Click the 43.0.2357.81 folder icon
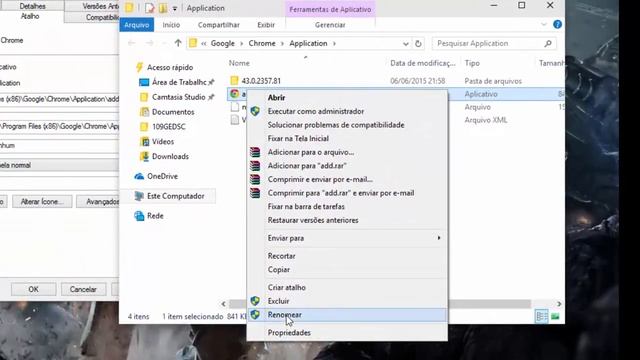Viewport: 640px width, 360px height. 234,81
